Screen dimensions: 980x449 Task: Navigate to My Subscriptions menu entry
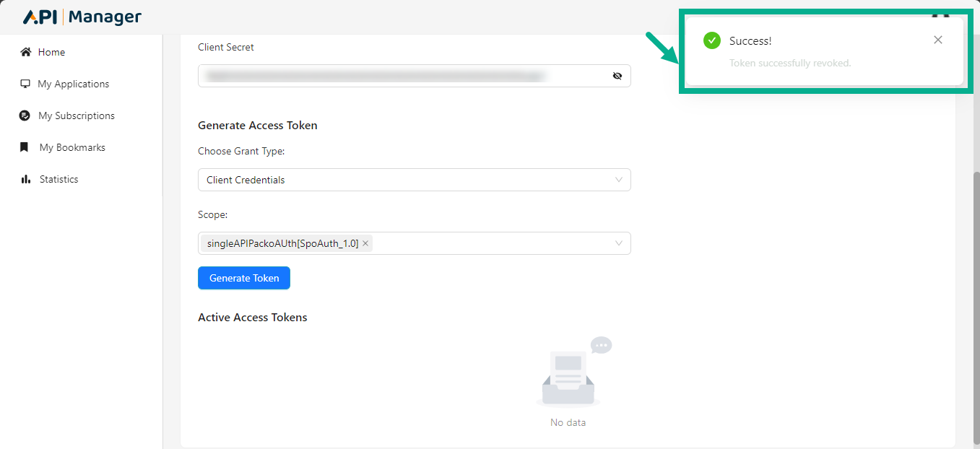77,115
